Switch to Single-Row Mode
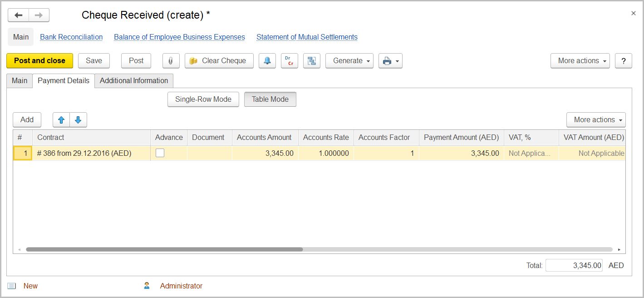Image resolution: width=644 pixels, height=298 pixels. (x=203, y=99)
